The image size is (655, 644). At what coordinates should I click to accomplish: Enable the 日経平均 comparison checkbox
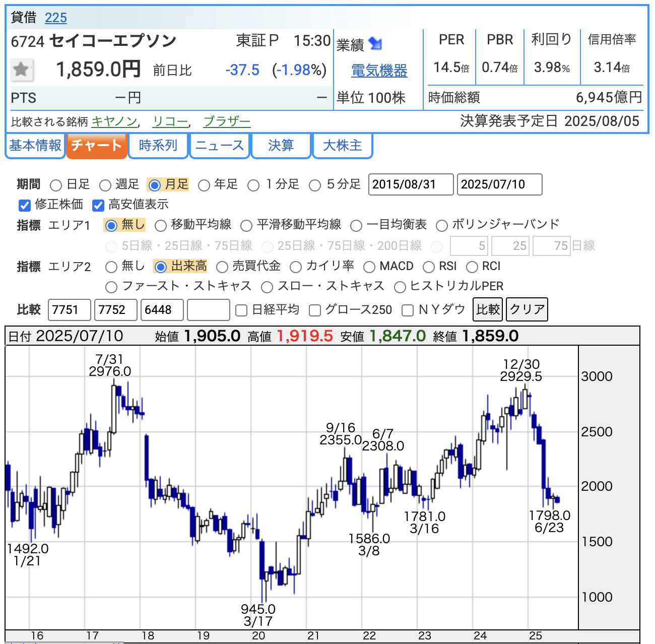pyautogui.click(x=241, y=310)
